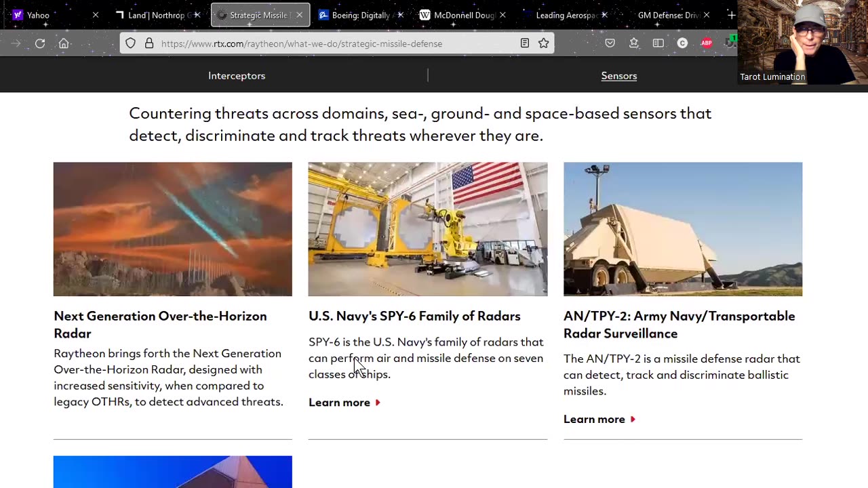Click the red arrow beside AN/TPY-2 Learn more
The height and width of the screenshot is (488, 868).
tap(633, 420)
